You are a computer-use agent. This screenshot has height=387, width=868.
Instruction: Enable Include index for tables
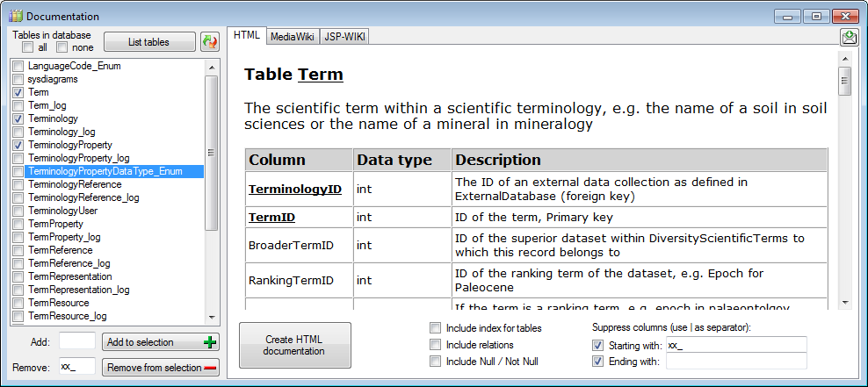(x=436, y=328)
